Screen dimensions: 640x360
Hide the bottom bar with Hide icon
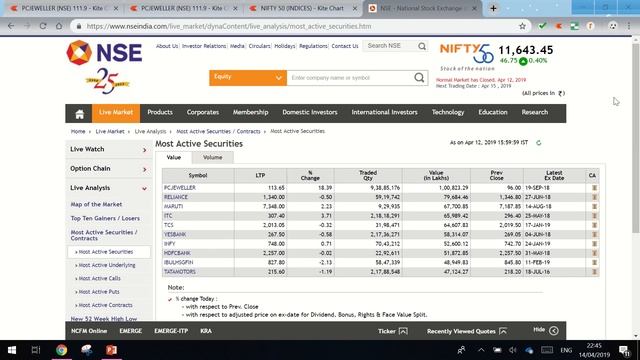(554, 331)
